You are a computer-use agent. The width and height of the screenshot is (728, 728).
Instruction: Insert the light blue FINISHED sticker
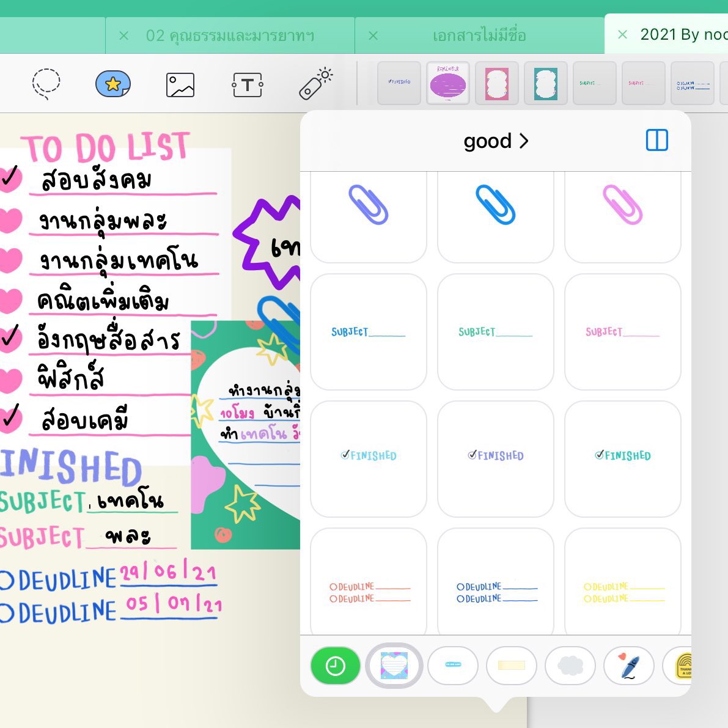click(x=368, y=459)
